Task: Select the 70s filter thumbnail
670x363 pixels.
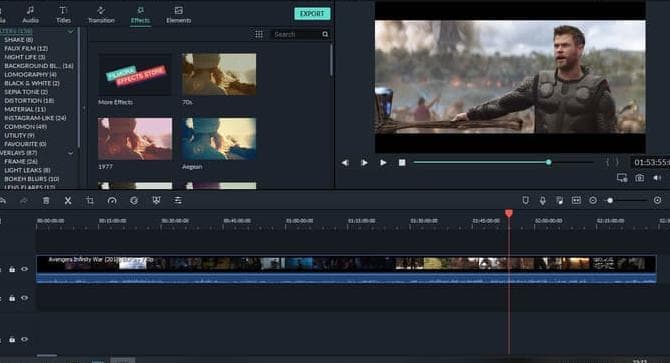Action: point(219,74)
